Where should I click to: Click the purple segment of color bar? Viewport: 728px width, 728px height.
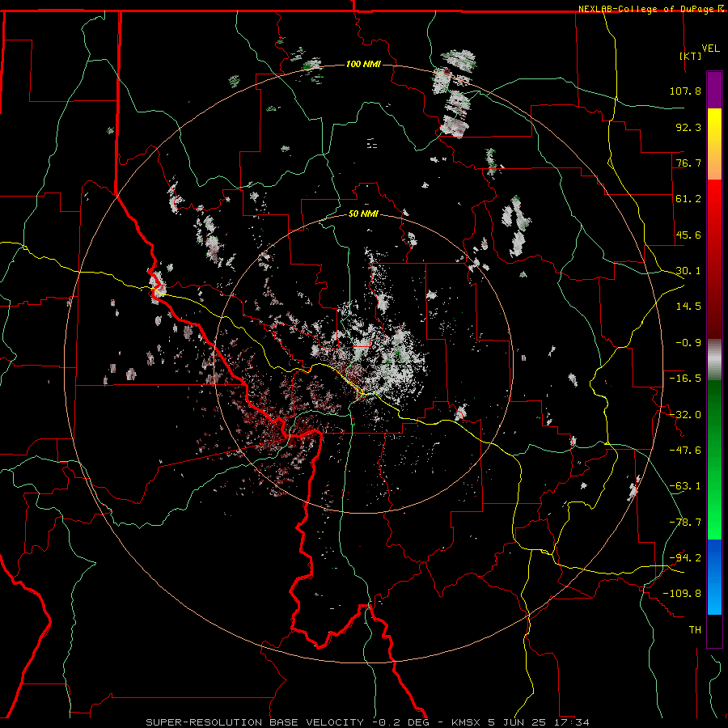pos(714,90)
